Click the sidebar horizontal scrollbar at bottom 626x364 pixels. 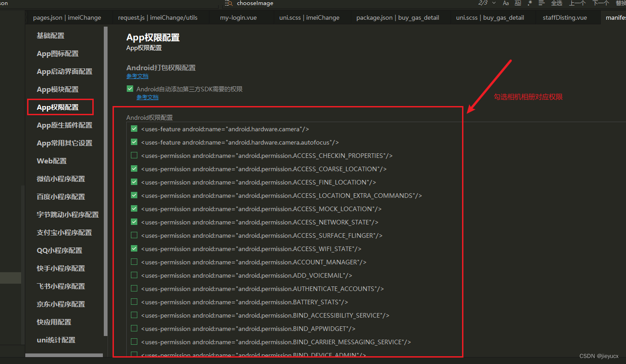[64, 356]
